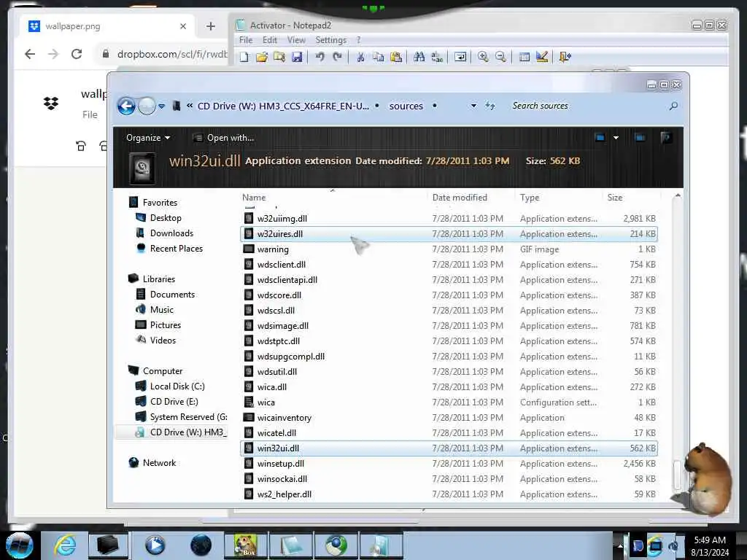Select the warning GIF image file

coord(449,249)
